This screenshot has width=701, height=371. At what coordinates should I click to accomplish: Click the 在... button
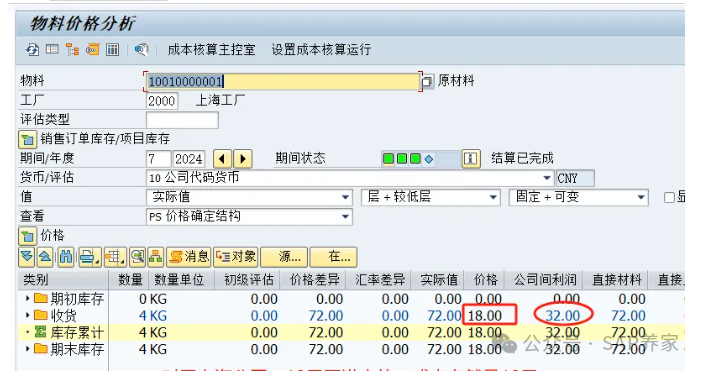tap(334, 257)
